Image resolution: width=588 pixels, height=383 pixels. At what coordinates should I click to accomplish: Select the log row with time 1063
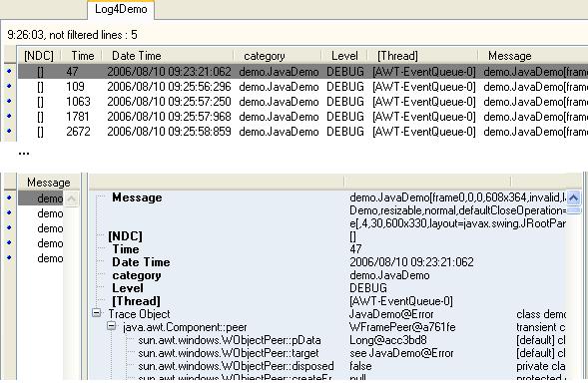pos(303,102)
